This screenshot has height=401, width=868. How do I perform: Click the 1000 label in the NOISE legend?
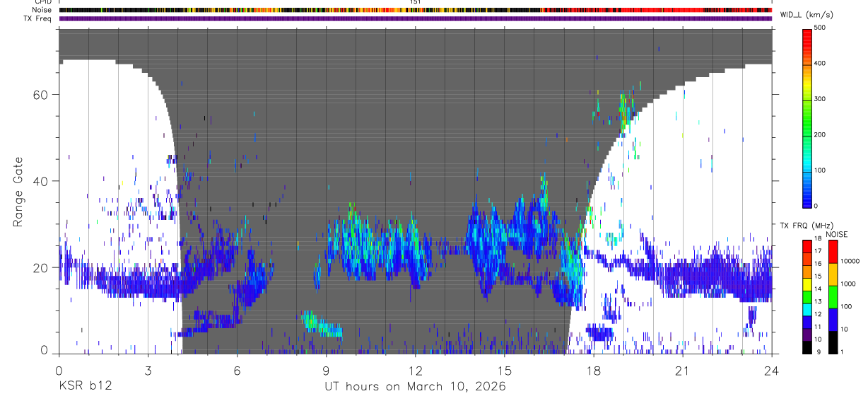pos(848,284)
